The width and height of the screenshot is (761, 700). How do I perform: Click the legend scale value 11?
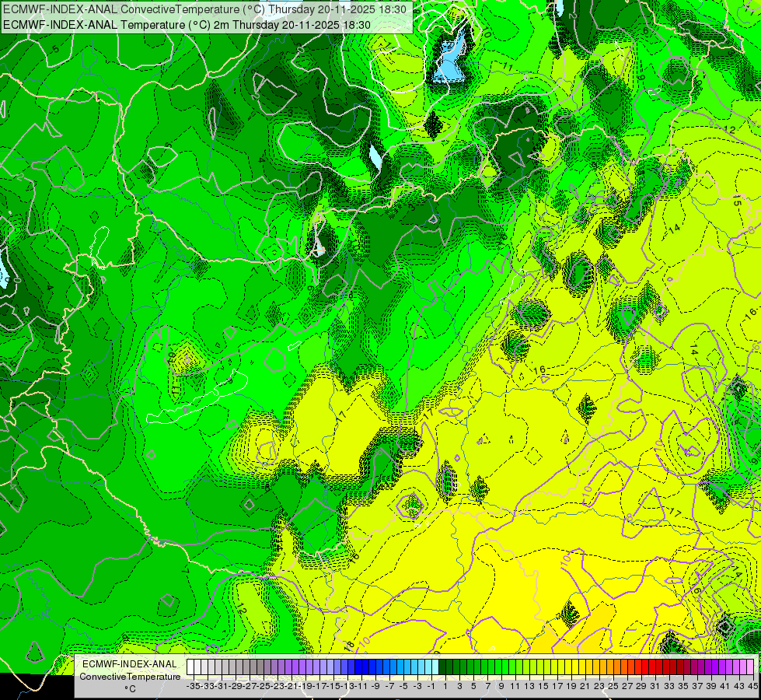(x=515, y=687)
